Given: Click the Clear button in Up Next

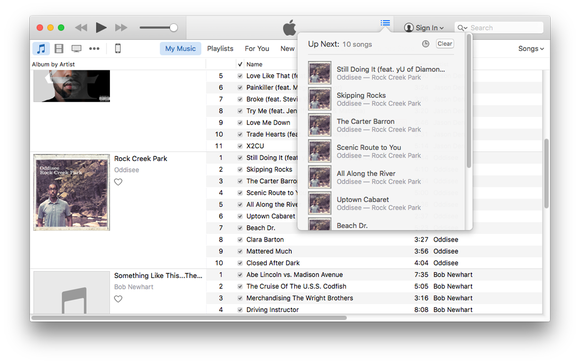Looking at the screenshot, I should 445,44.
